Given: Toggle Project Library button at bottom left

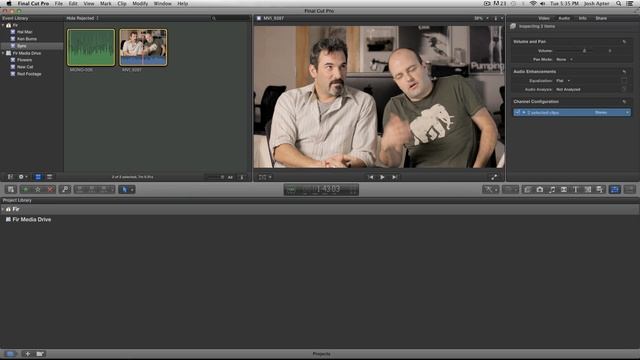Looking at the screenshot, I should pyautogui.click(x=11, y=354).
